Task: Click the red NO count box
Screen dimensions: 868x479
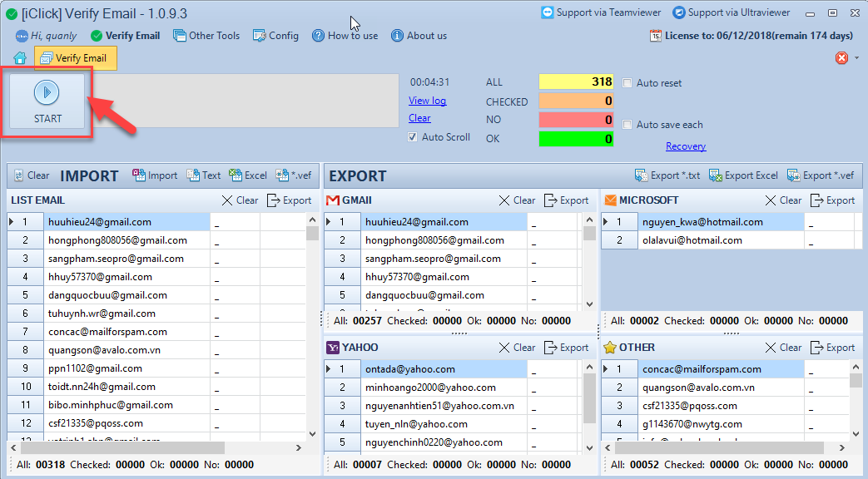Action: [576, 120]
